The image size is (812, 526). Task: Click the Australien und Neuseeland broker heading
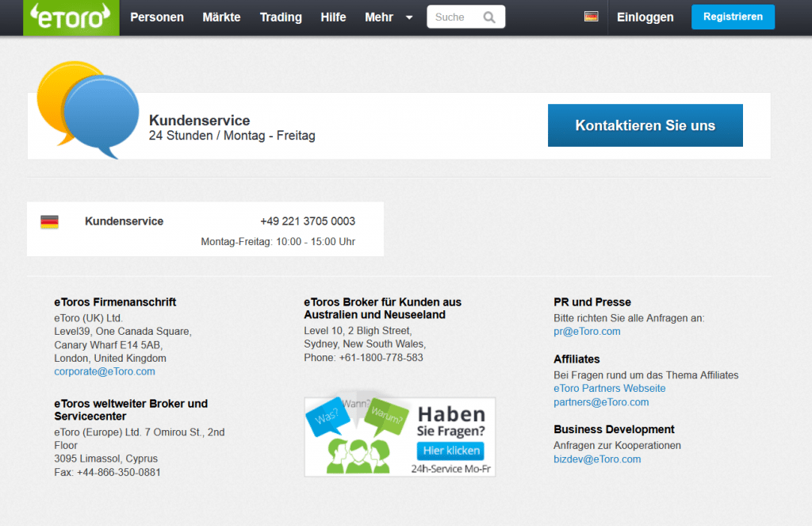point(383,309)
